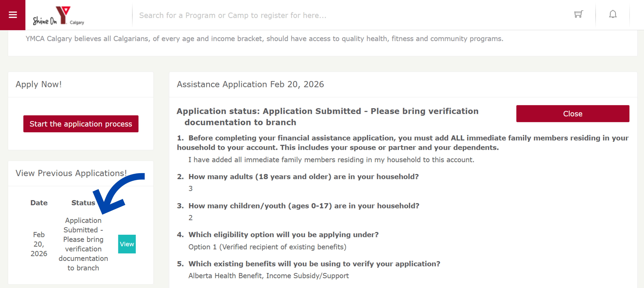Click the View Previous Applications! heading
Screen dimensions: 644x288
(71, 173)
